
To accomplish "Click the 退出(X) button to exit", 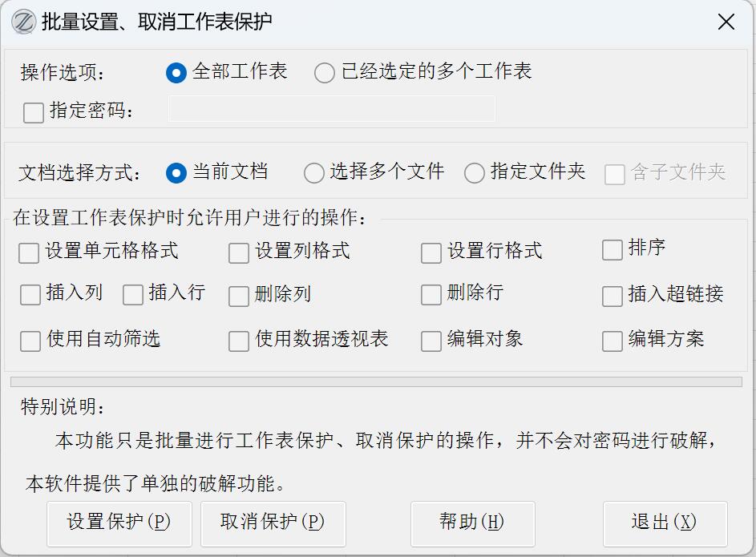I will click(x=664, y=523).
